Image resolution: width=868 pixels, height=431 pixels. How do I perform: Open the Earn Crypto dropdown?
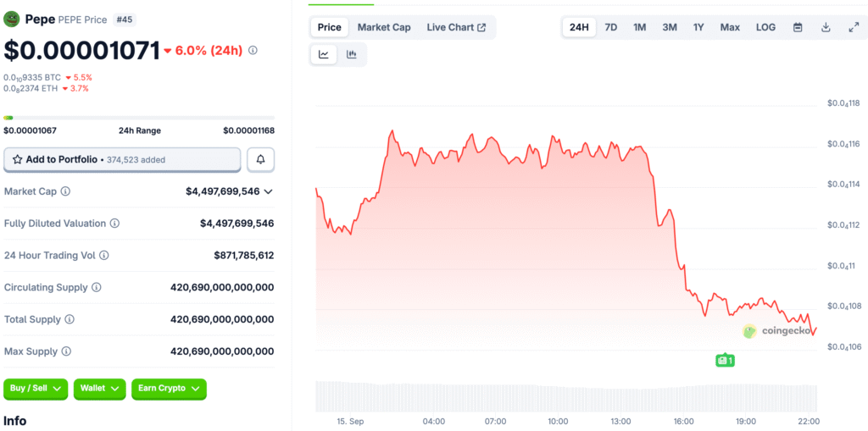click(169, 389)
